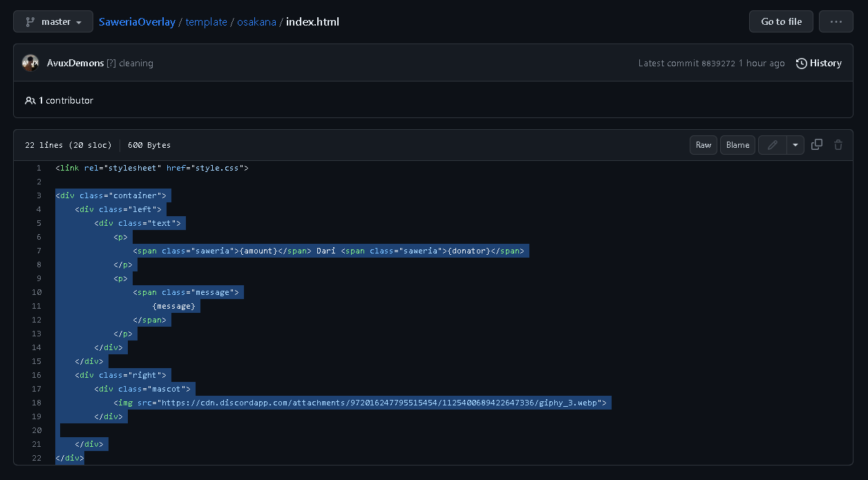
Task: Expand the edit options dropdown arrow
Action: tap(795, 144)
